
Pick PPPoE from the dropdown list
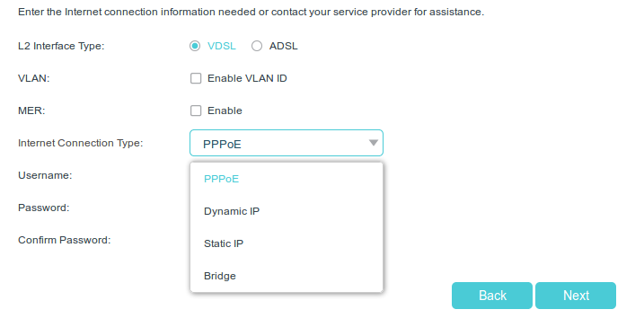(x=287, y=179)
